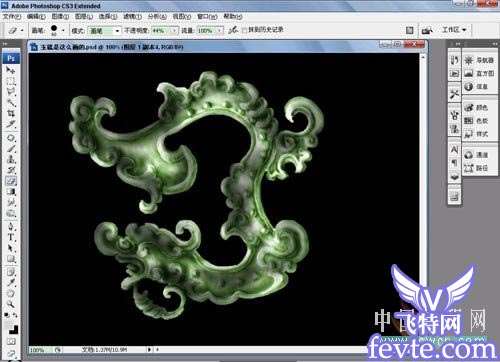The image size is (500, 362).
Task: Open the 图像(I) menu
Action: tap(60, 16)
